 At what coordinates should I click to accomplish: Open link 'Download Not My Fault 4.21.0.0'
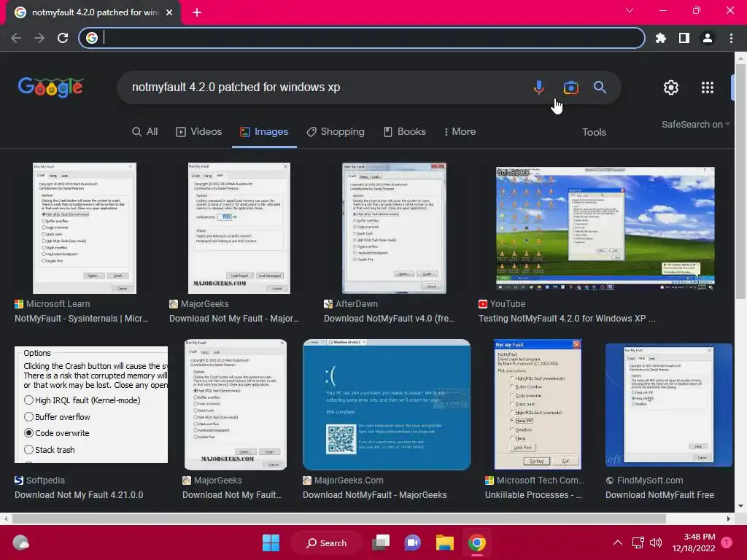click(79, 495)
